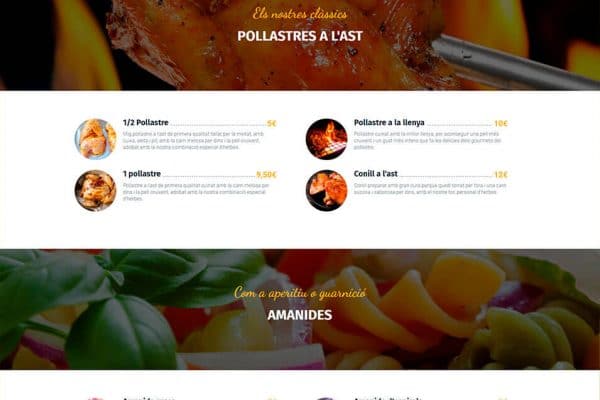Open the Conill a l'ast title
This screenshot has height=400, width=600.
pyautogui.click(x=375, y=174)
